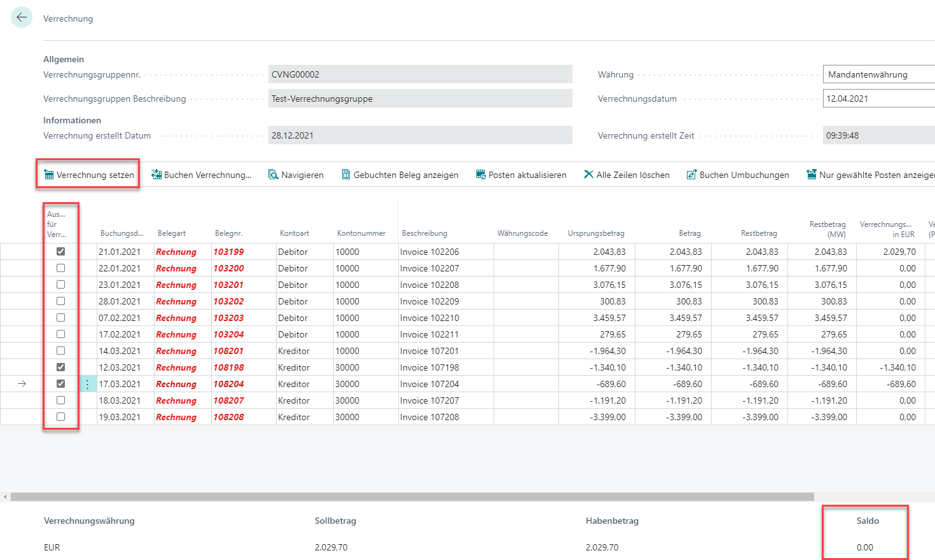
Task: Sort by the Restbetrag column header
Action: (x=759, y=233)
